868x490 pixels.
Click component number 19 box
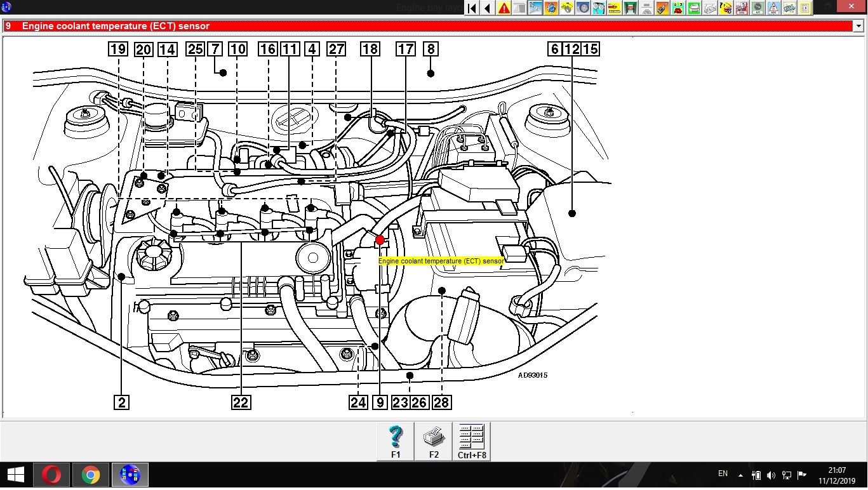[x=117, y=49]
